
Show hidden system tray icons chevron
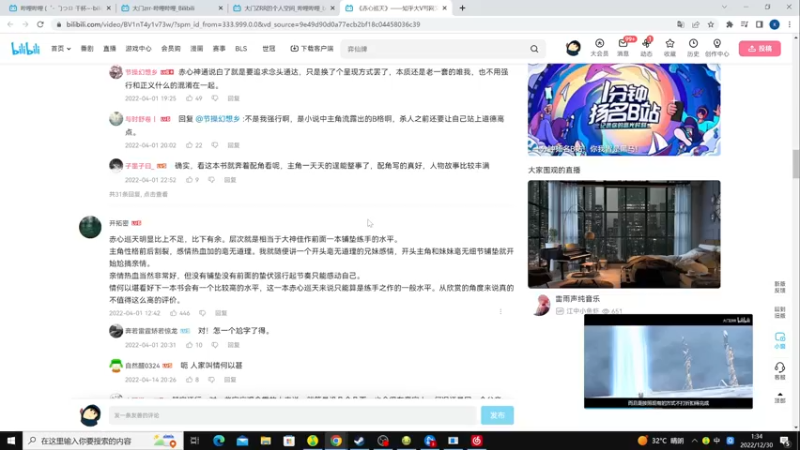pyautogui.click(x=694, y=440)
